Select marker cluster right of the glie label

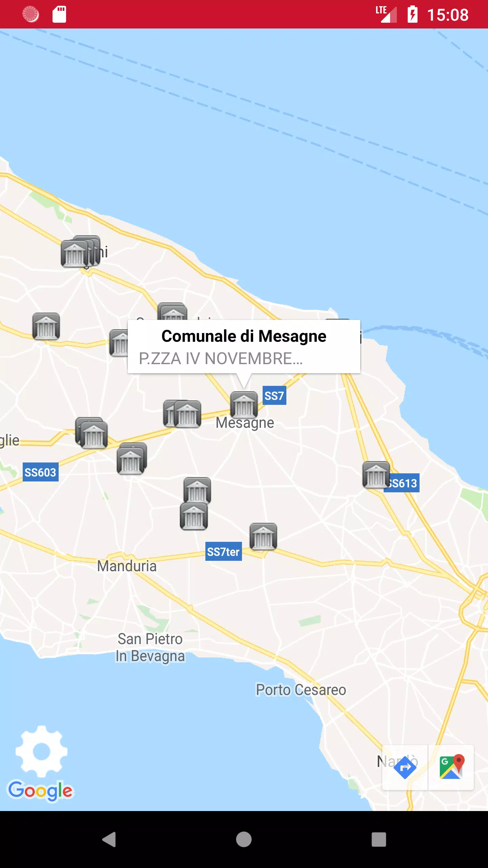91,433
